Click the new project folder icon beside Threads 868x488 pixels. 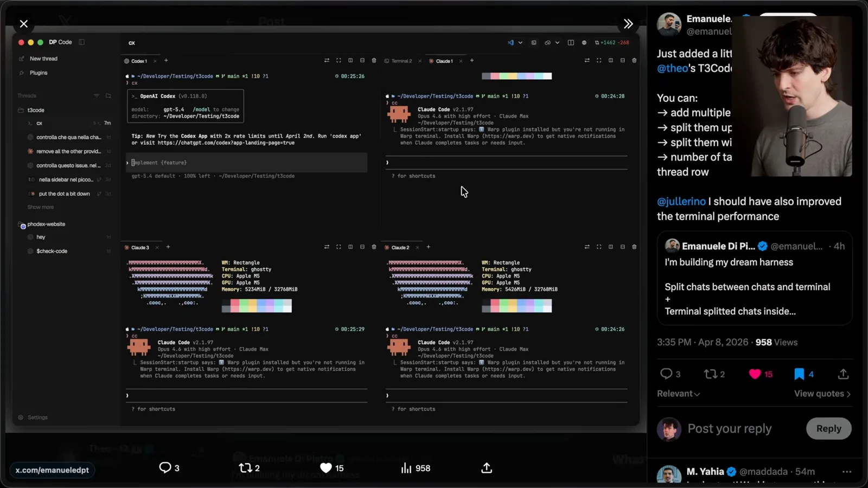click(108, 96)
